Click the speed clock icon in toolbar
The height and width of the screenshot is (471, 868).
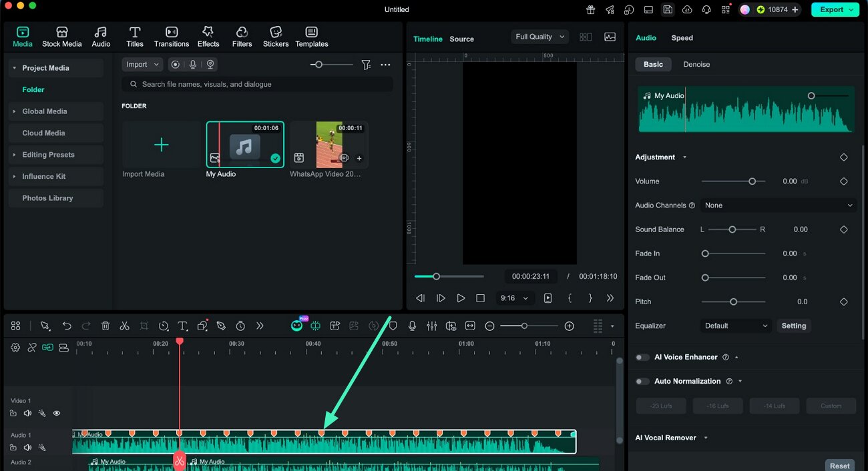tap(164, 326)
